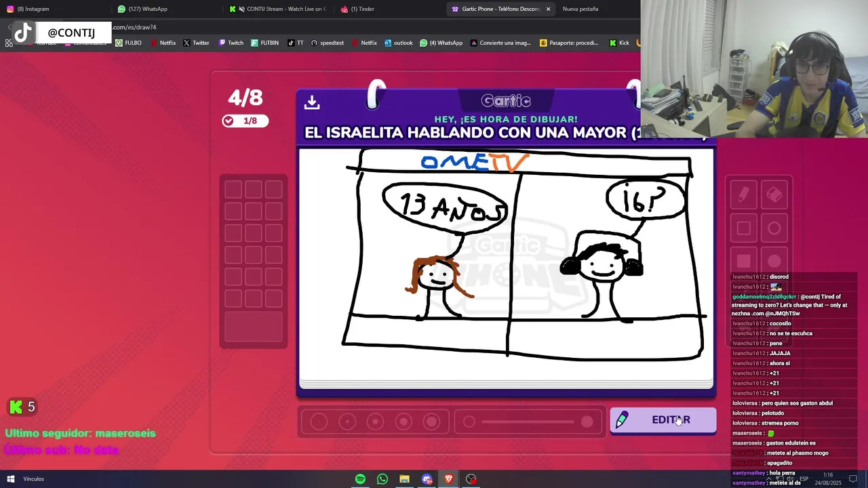
Task: Open the Pasaporte: procedi... bookmark
Action: coord(569,43)
